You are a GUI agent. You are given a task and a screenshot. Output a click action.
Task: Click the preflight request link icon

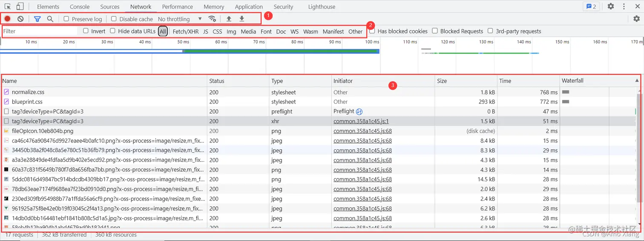(x=359, y=111)
